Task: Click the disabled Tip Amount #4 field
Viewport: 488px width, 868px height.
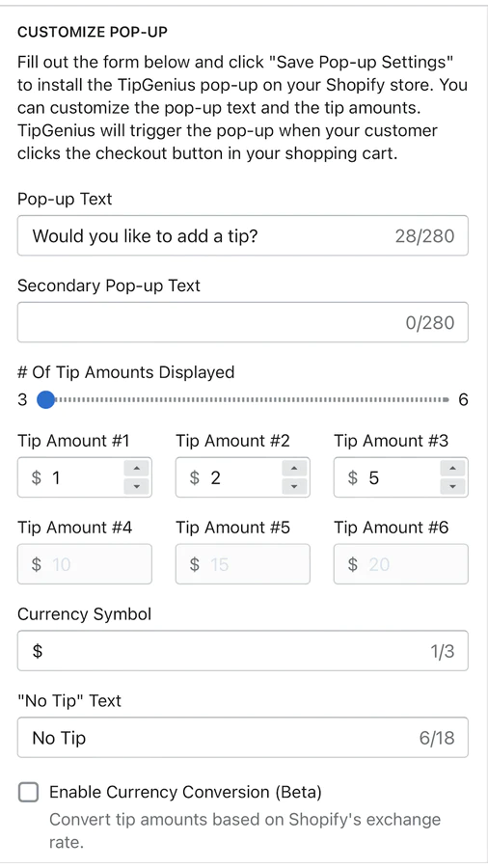Action: [x=85, y=564]
